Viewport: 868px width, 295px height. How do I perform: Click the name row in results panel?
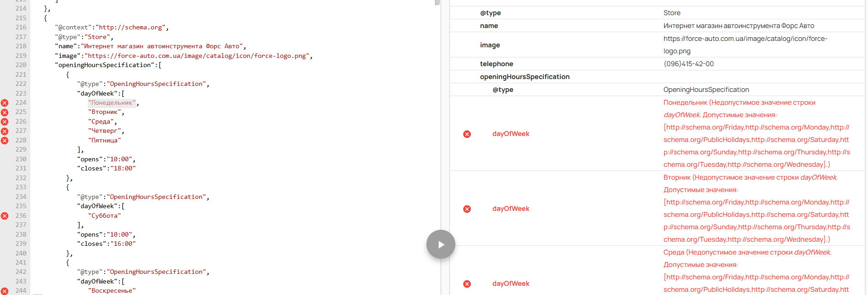(x=489, y=26)
